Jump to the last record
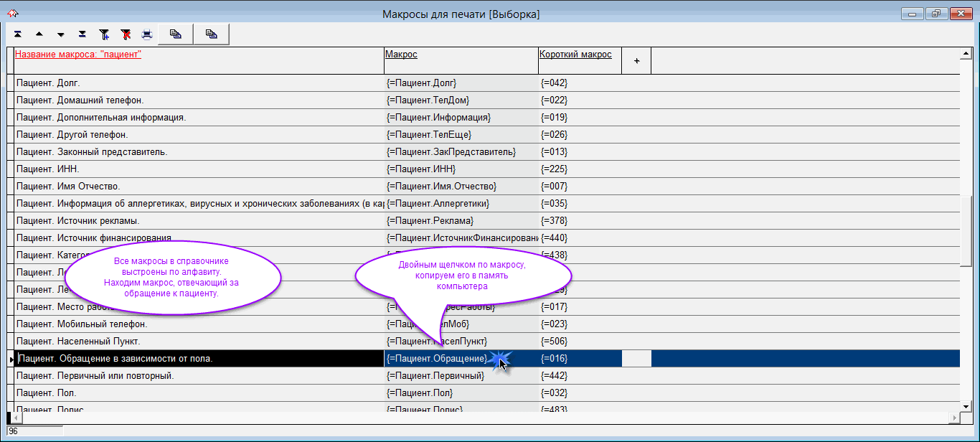 coord(82,34)
